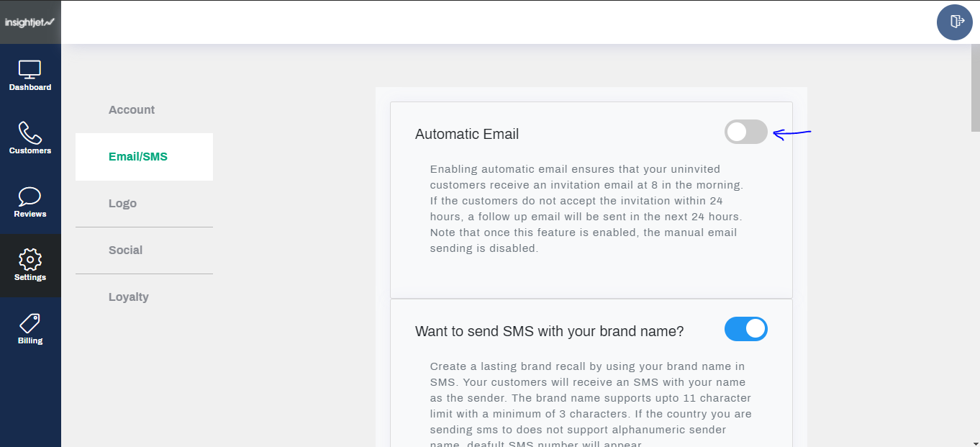Open the Loyalty settings tab
This screenshot has width=980, height=447.
tap(129, 297)
